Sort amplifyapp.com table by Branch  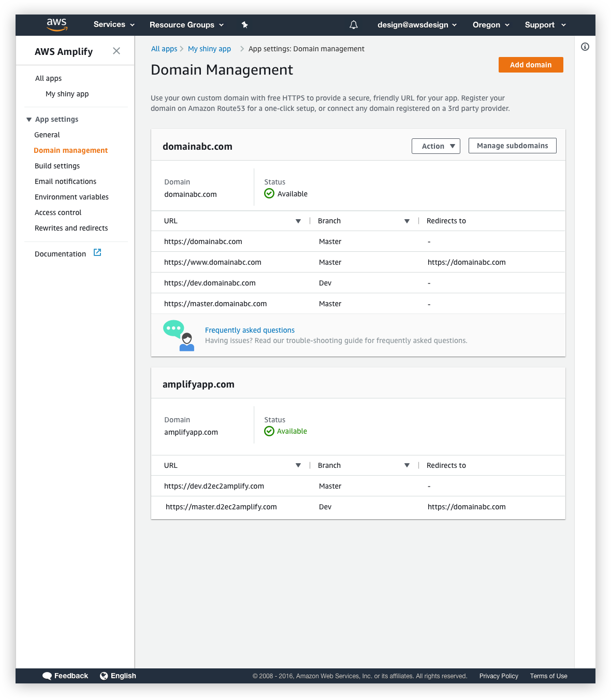pos(407,465)
